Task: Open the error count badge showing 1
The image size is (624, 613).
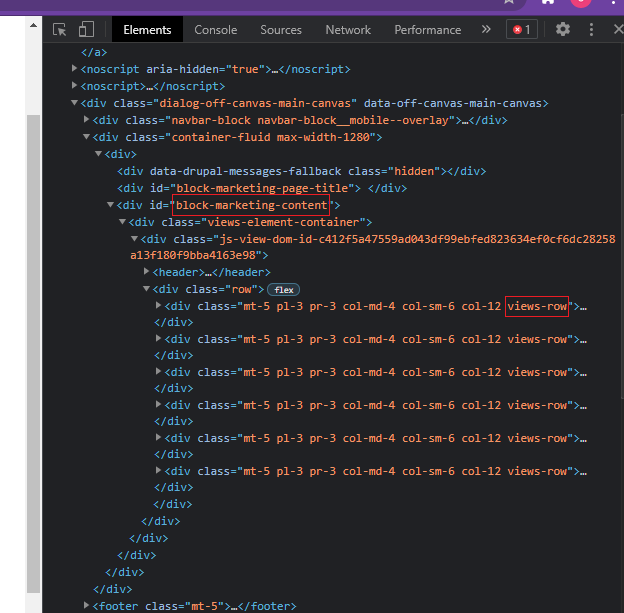Action: [522, 29]
